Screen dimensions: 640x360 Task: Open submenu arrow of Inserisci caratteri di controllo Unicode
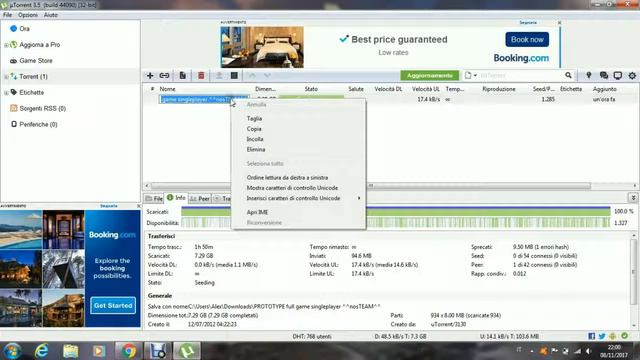(359, 198)
